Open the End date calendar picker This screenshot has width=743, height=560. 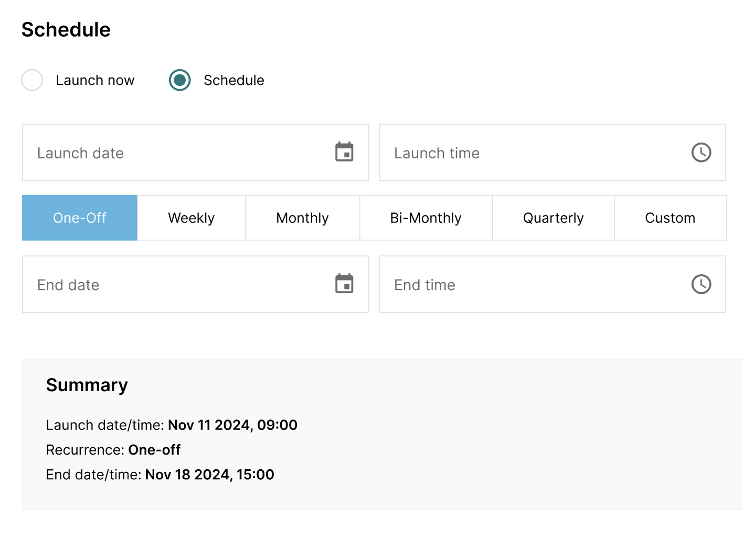[x=344, y=284]
